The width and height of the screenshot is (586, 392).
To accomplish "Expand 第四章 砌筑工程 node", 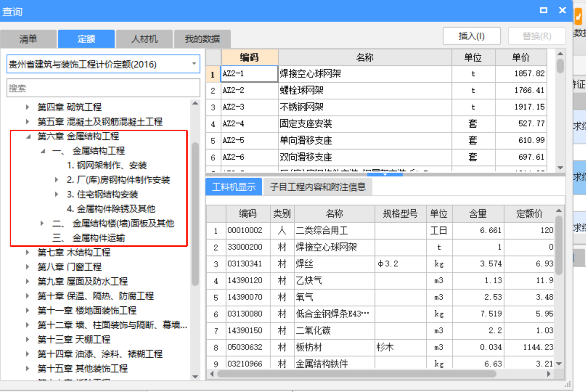I will pos(28,107).
